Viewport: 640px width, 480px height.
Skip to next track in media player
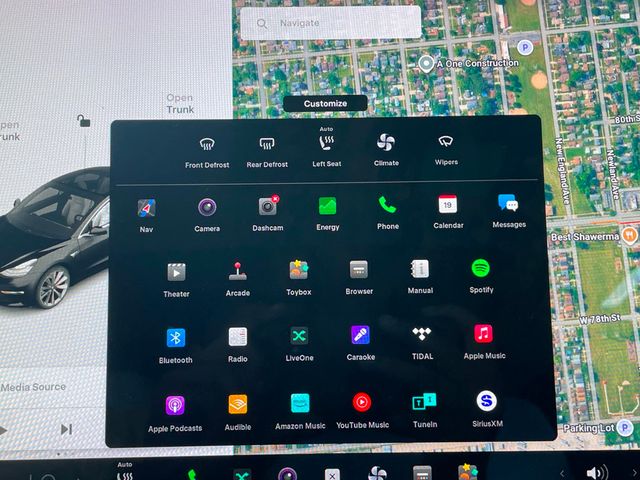pyautogui.click(x=66, y=429)
